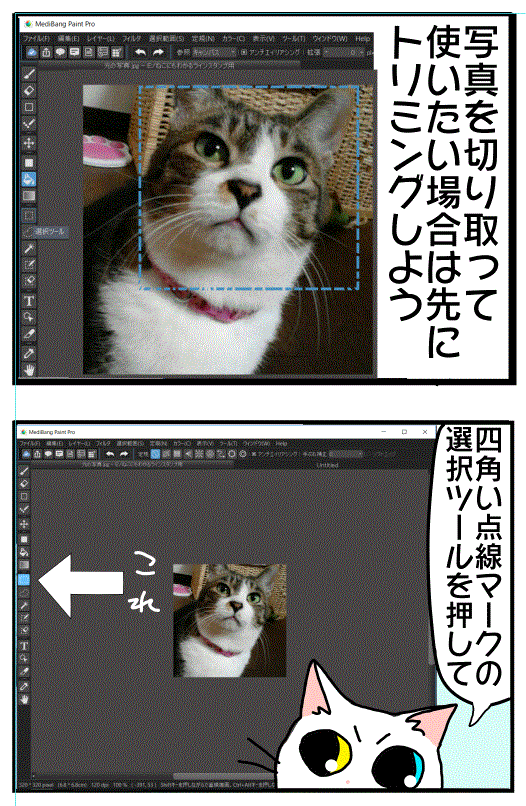Open フィルタ menu in lower MediBang window
Image resolution: width=526 pixels, height=806 pixels.
tap(103, 443)
